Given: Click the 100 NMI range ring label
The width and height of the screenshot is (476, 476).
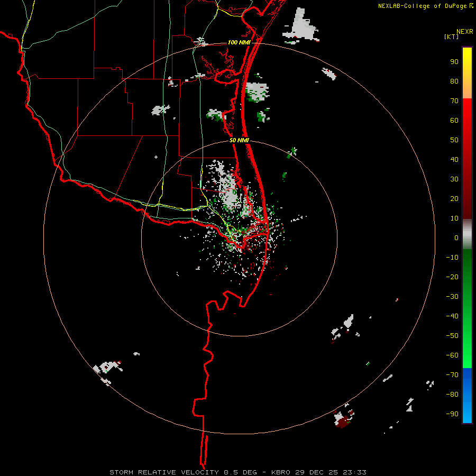Looking at the screenshot, I should tap(239, 42).
